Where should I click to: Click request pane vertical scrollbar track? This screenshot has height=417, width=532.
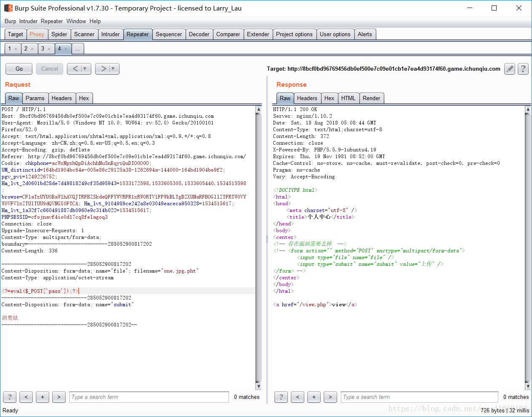click(x=258, y=248)
